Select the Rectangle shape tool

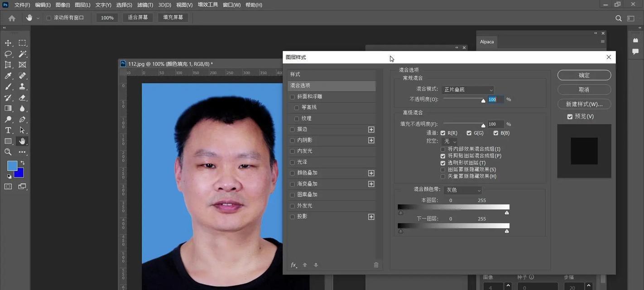pos(8,141)
